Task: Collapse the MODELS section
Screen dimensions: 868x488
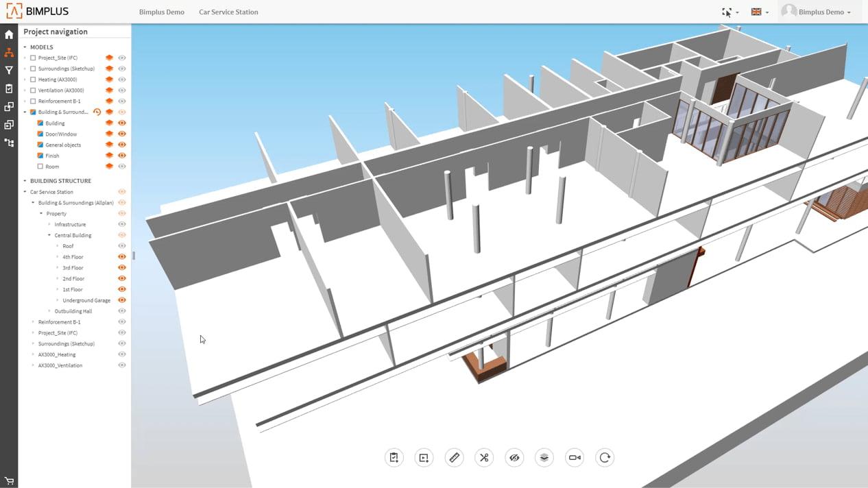Action: click(x=25, y=47)
